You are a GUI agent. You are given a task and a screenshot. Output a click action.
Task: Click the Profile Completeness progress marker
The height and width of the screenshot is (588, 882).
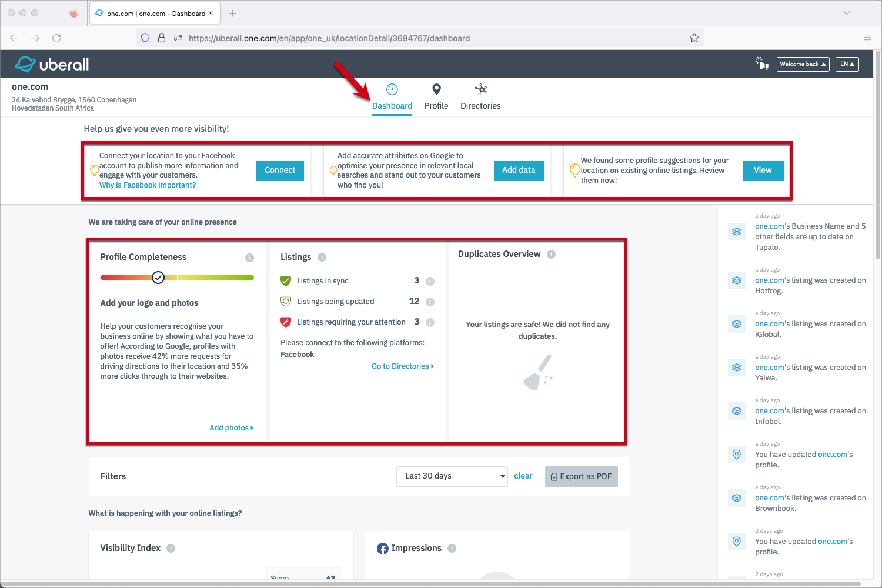tap(158, 278)
